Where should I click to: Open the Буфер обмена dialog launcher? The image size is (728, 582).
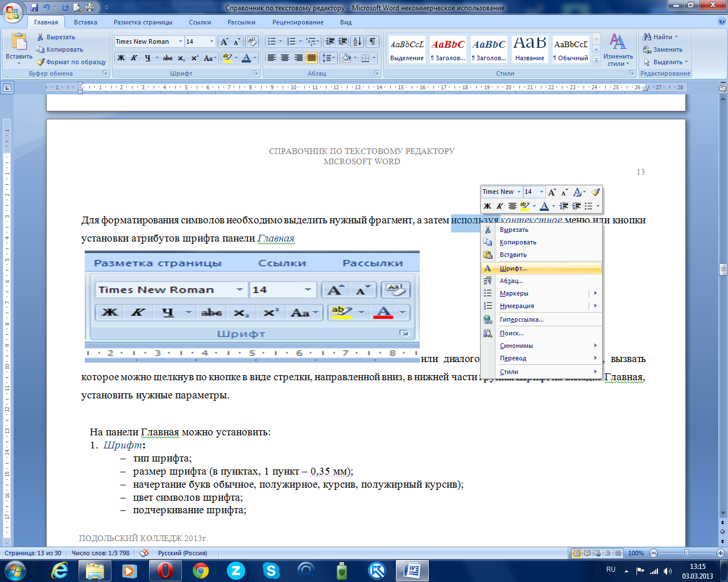click(105, 73)
